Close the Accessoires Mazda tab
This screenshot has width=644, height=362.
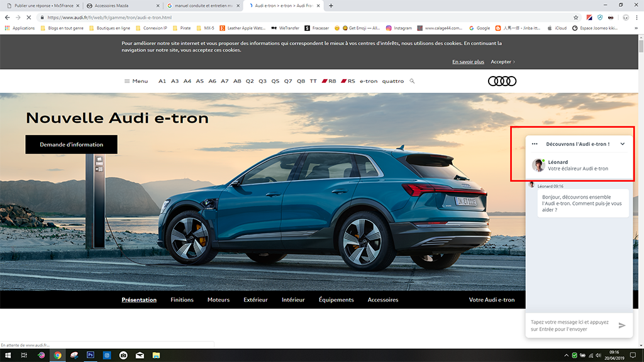pos(158,6)
